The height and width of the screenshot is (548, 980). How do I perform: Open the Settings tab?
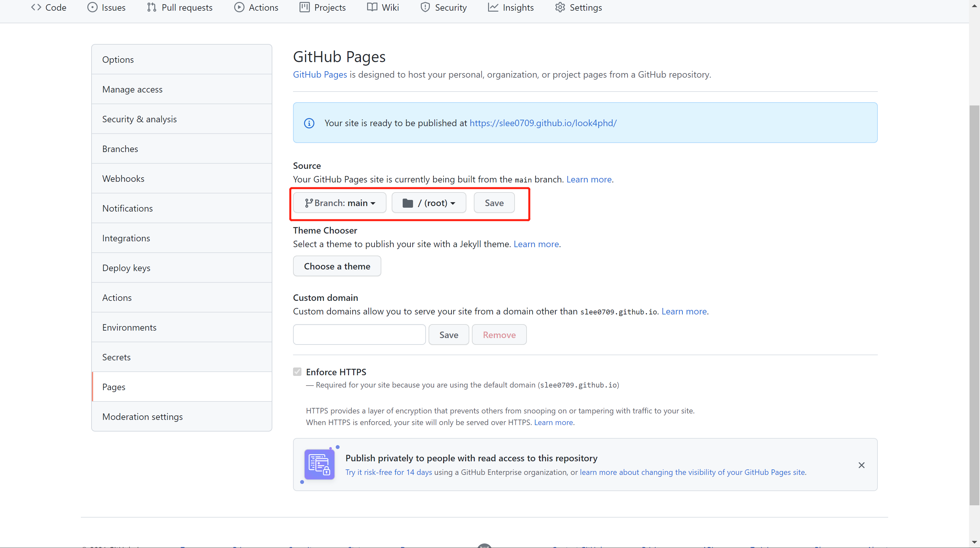[x=578, y=8]
